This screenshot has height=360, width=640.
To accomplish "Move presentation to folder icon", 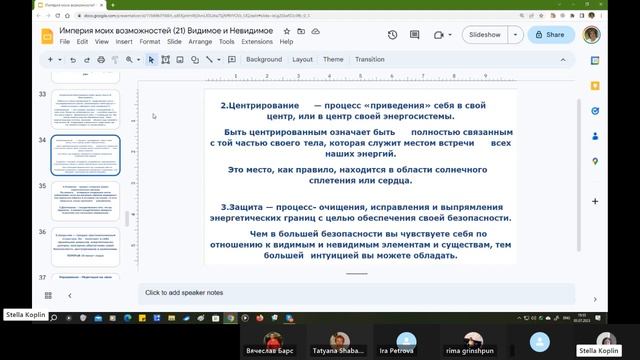I will pos(301,31).
